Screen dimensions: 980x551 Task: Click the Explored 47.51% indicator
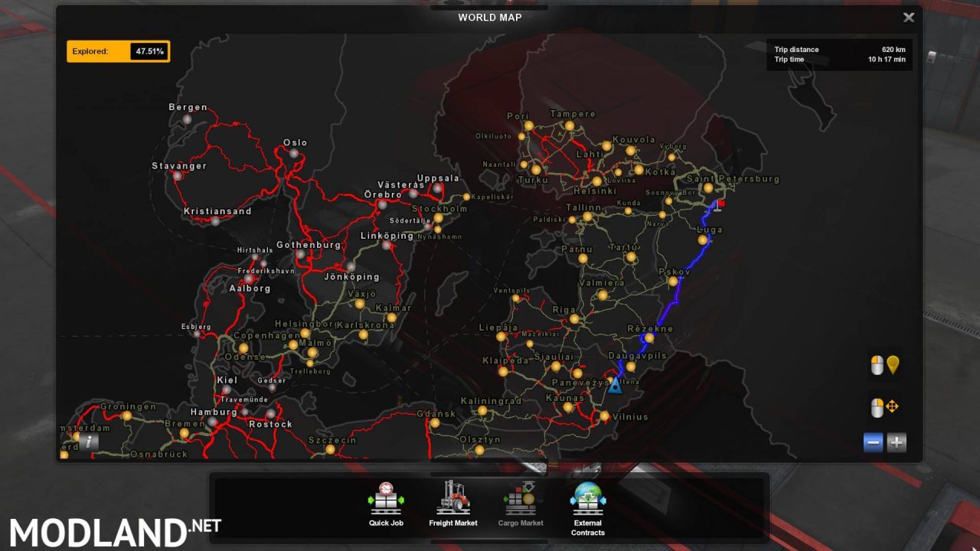coord(118,51)
